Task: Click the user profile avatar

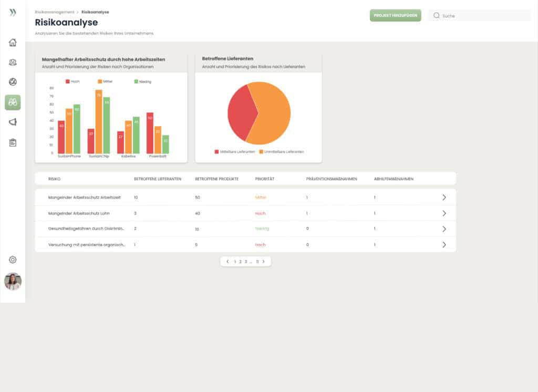Action: [13, 282]
